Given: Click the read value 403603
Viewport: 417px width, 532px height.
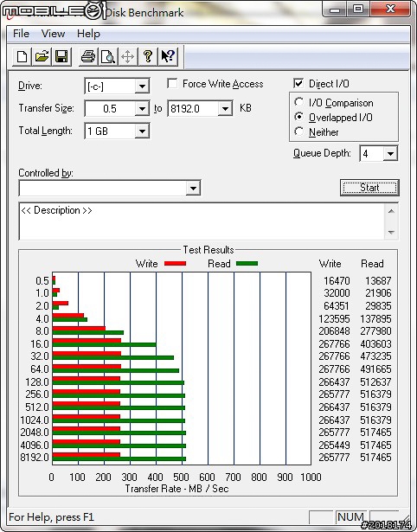Looking at the screenshot, I should pos(376,344).
